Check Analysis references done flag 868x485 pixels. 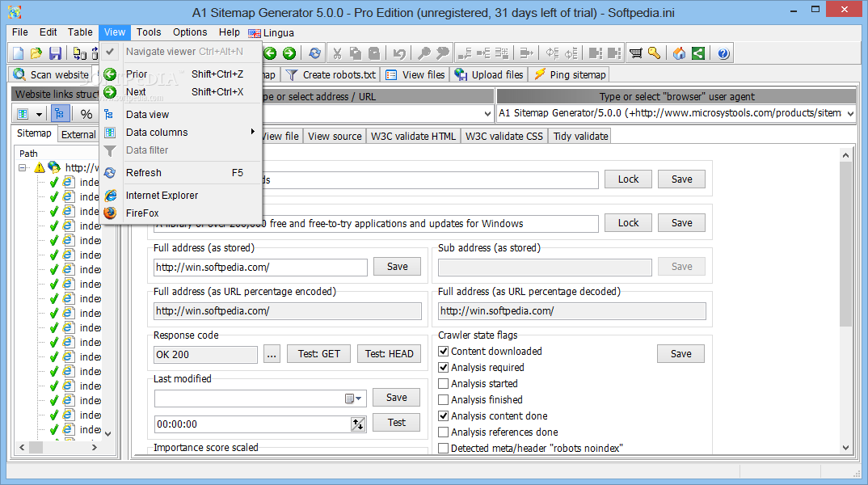click(444, 432)
